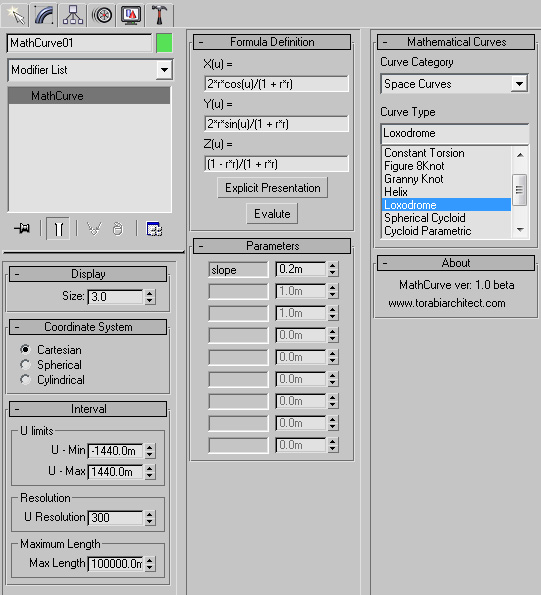This screenshot has height=595, width=541.
Task: Open the Display panel tab
Action: click(131, 15)
